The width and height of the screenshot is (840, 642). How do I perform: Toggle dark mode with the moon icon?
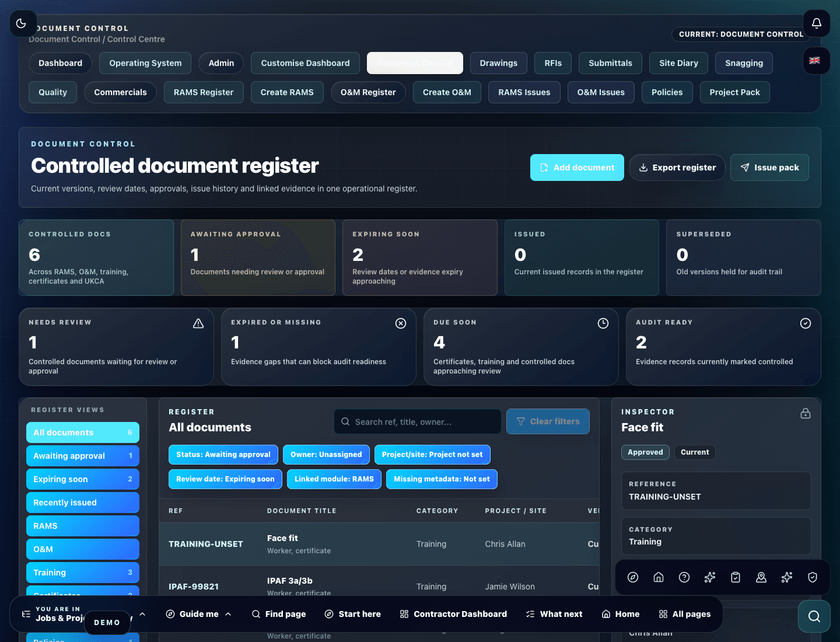pyautogui.click(x=21, y=23)
